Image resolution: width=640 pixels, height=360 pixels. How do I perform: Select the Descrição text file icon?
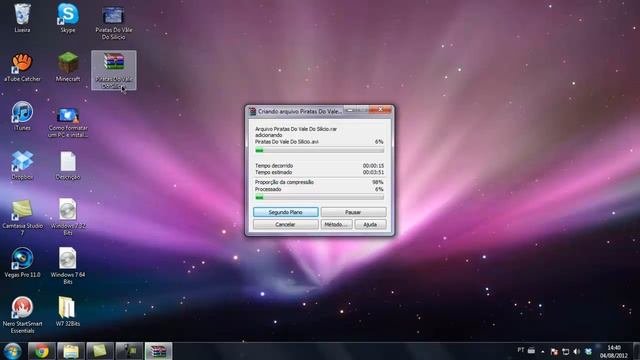tap(68, 165)
